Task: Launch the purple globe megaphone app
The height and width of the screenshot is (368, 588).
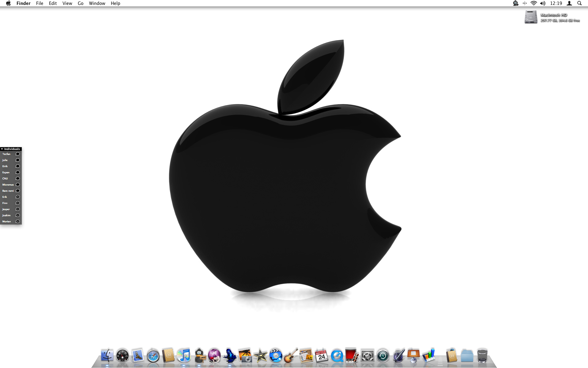Action: [x=214, y=356]
